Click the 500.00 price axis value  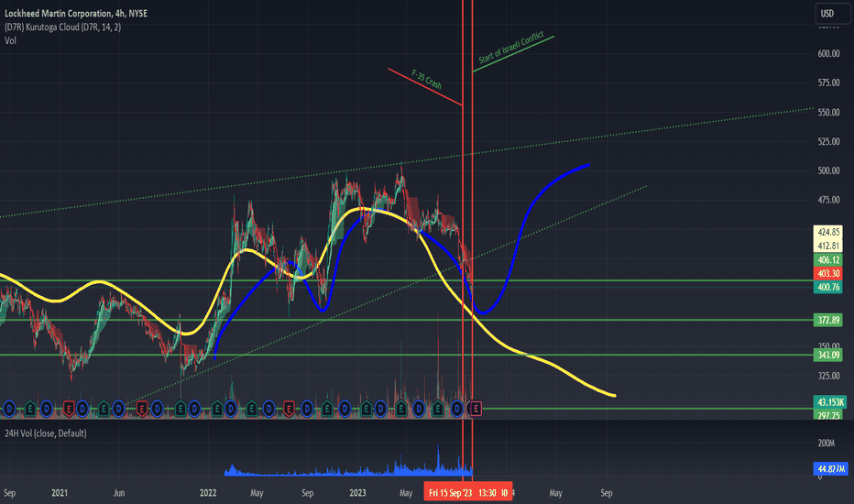828,170
